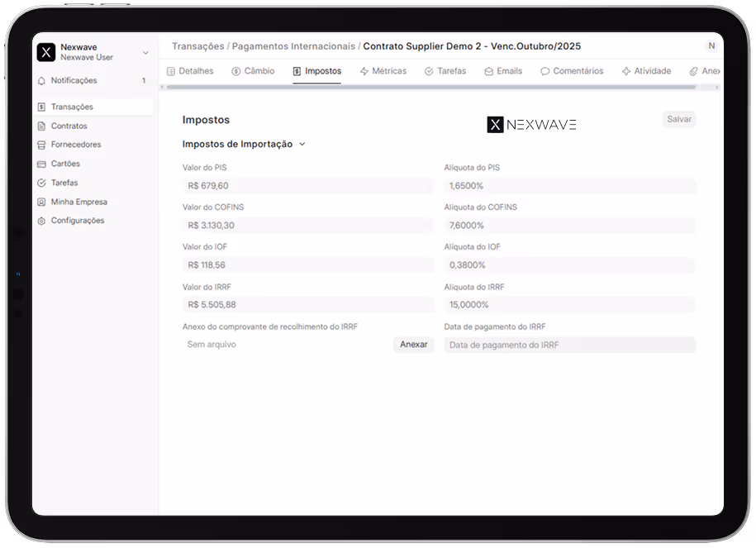Open Fornecedores in sidebar
Image resolution: width=756 pixels, height=548 pixels.
click(94, 145)
